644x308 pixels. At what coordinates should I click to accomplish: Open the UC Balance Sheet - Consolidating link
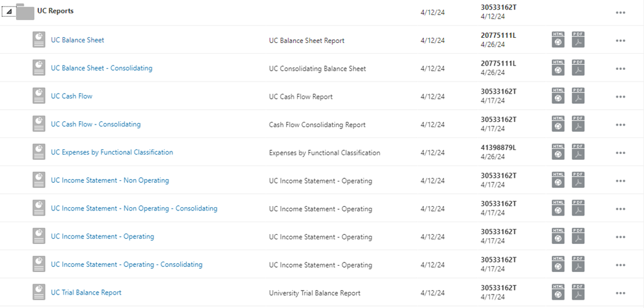point(101,68)
